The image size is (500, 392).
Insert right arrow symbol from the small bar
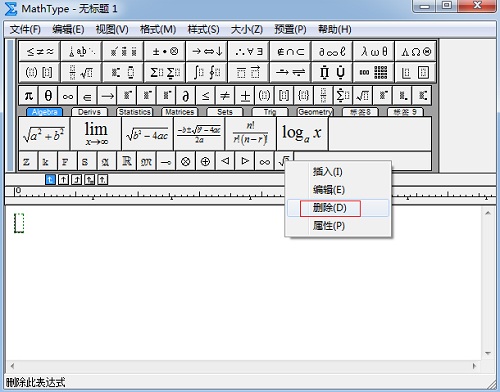pyautogui.click(x=107, y=96)
